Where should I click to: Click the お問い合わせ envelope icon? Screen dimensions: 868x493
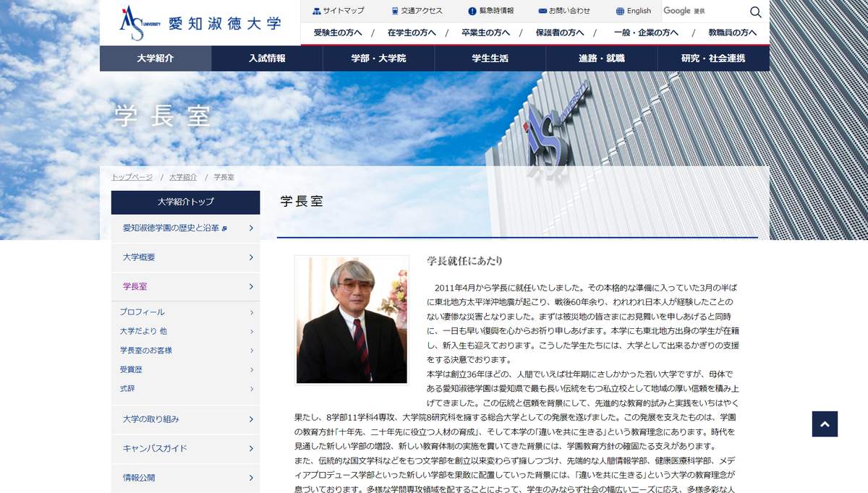[x=542, y=11]
